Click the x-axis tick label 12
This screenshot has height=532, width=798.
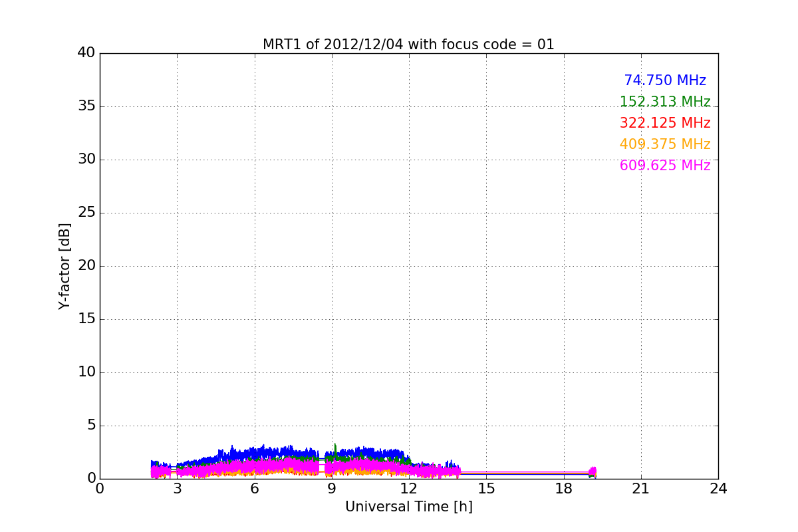pos(409,489)
